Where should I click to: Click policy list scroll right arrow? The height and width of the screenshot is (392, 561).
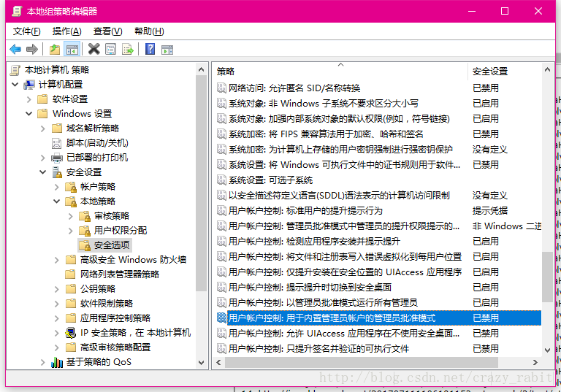coord(535,362)
